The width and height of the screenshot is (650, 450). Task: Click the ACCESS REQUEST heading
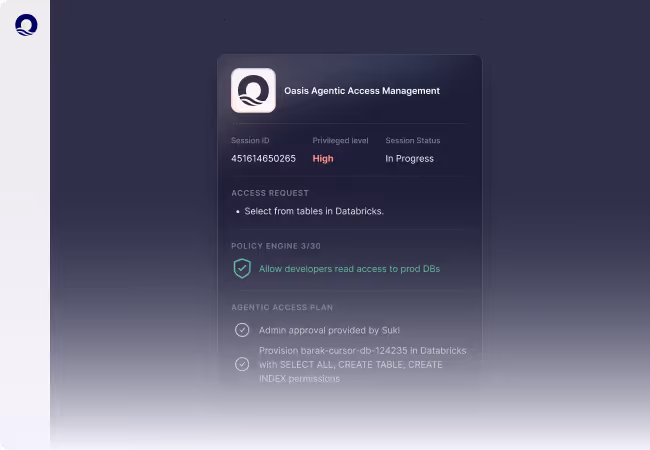270,193
